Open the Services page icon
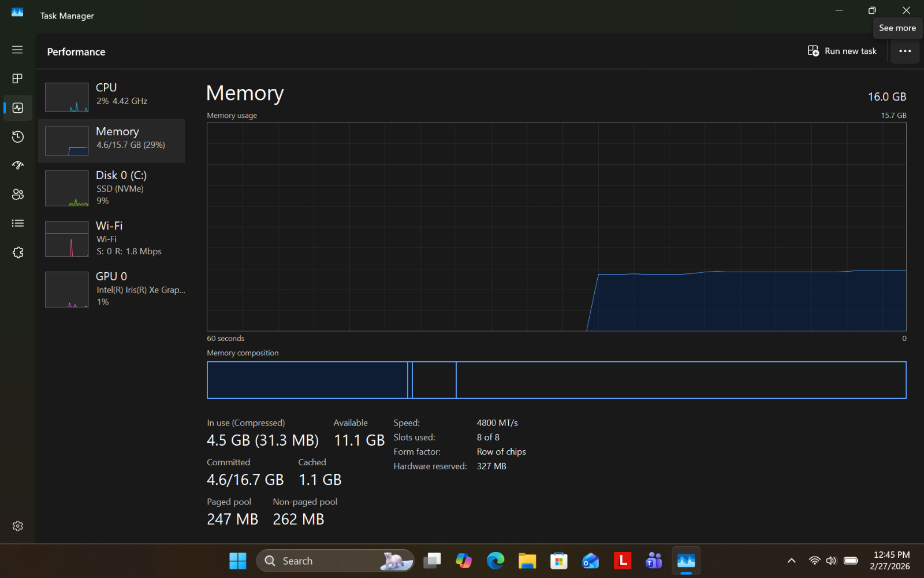 pos(17,253)
